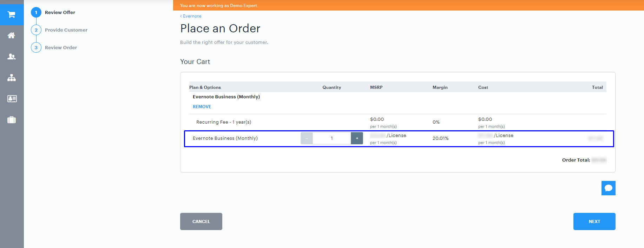Click the Order Total label
Viewport: 644px width, 248px height.
coord(576,160)
